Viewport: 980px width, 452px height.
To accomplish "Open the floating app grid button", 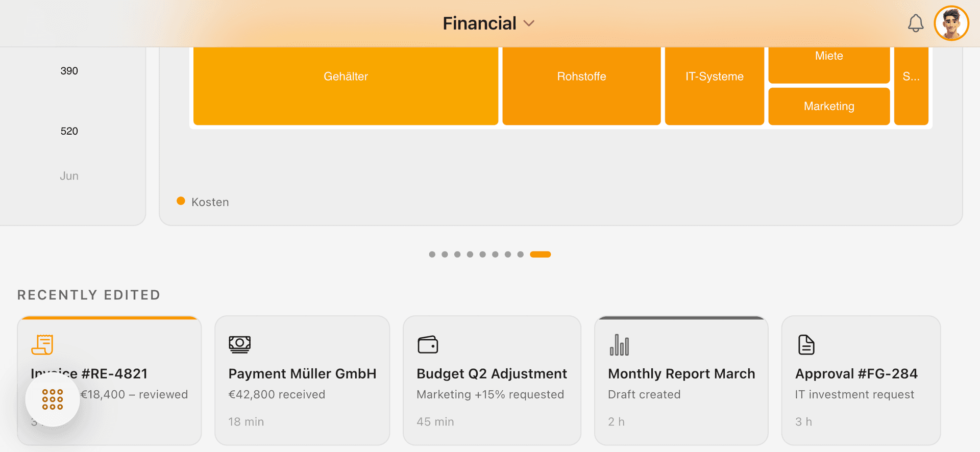I will pos(53,399).
